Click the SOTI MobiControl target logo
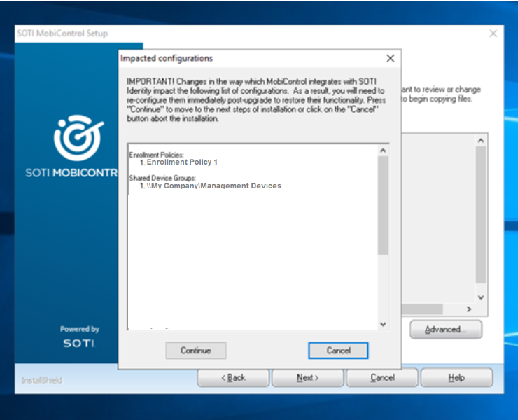This screenshot has height=420, width=518. [78, 137]
